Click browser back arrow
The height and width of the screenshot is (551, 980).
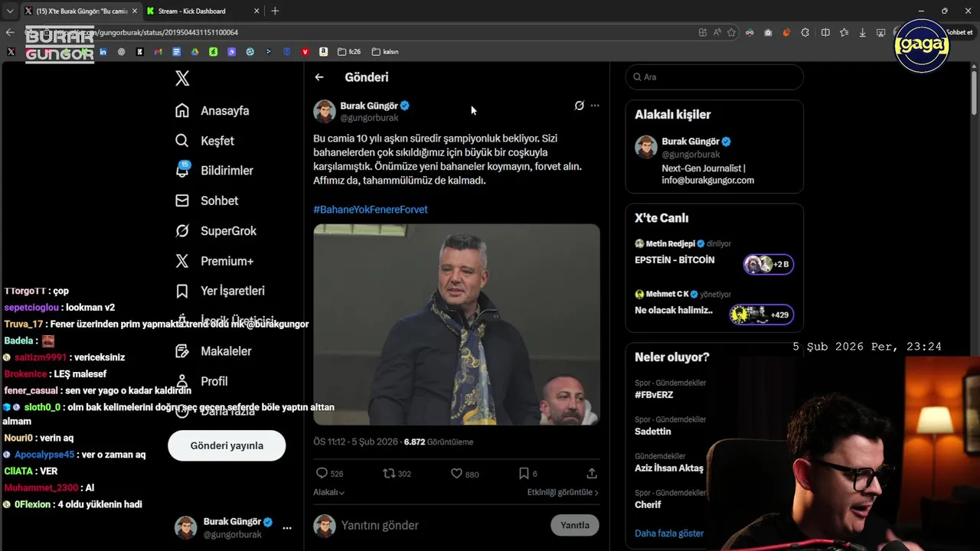pyautogui.click(x=10, y=32)
